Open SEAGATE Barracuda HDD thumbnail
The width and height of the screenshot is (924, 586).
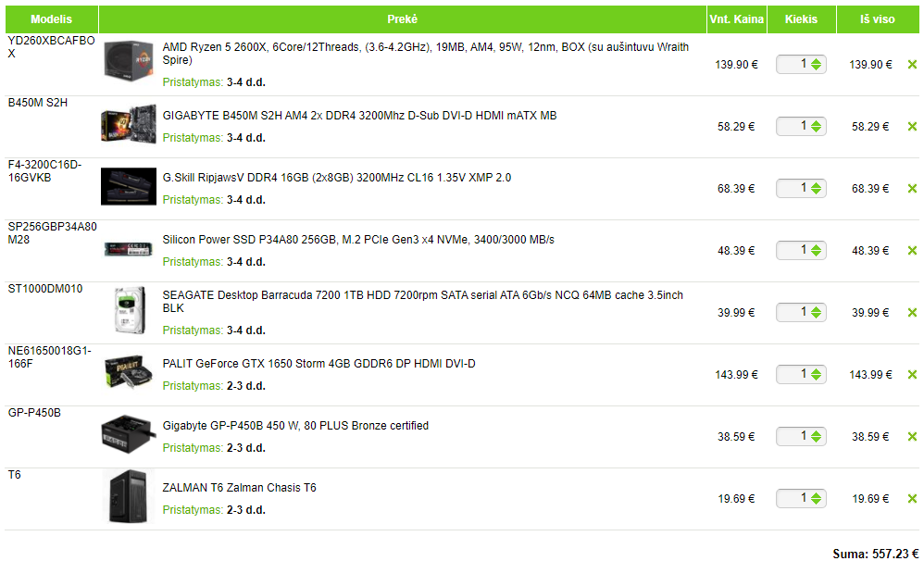click(130, 310)
